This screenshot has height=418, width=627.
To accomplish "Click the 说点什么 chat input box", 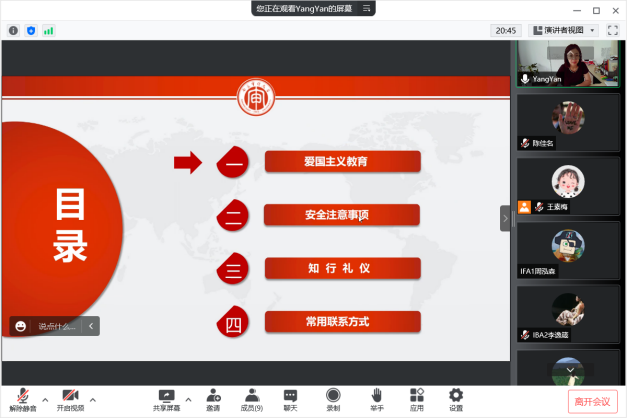I will click(x=56, y=326).
